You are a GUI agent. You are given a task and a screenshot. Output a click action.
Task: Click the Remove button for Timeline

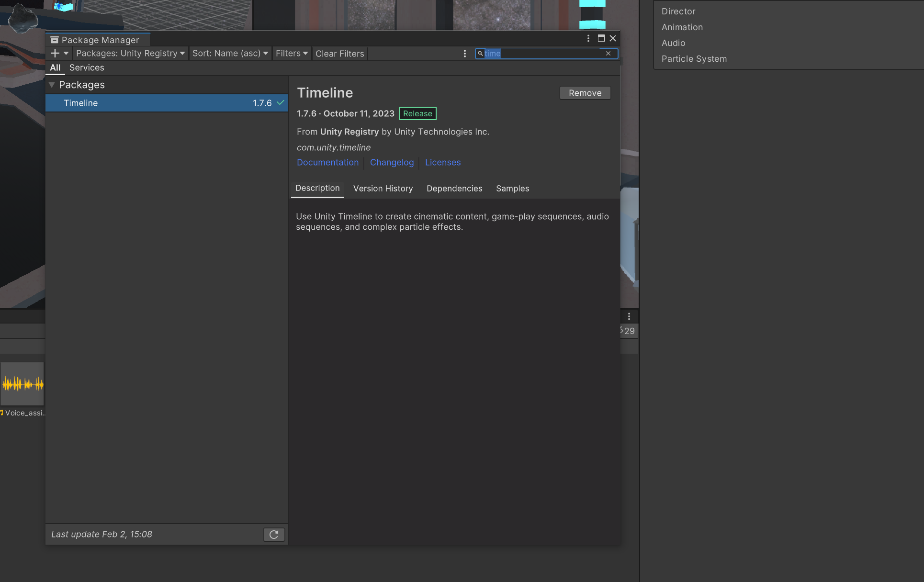pyautogui.click(x=585, y=93)
